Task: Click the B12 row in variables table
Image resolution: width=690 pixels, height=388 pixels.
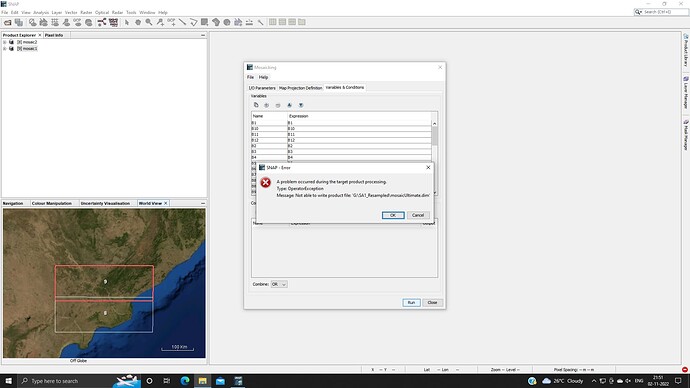Action: point(341,140)
